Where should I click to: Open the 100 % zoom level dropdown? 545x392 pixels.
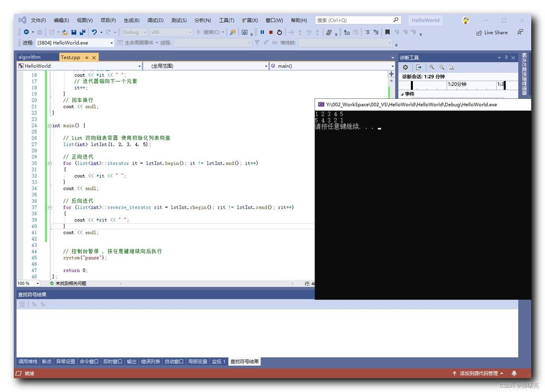38,283
